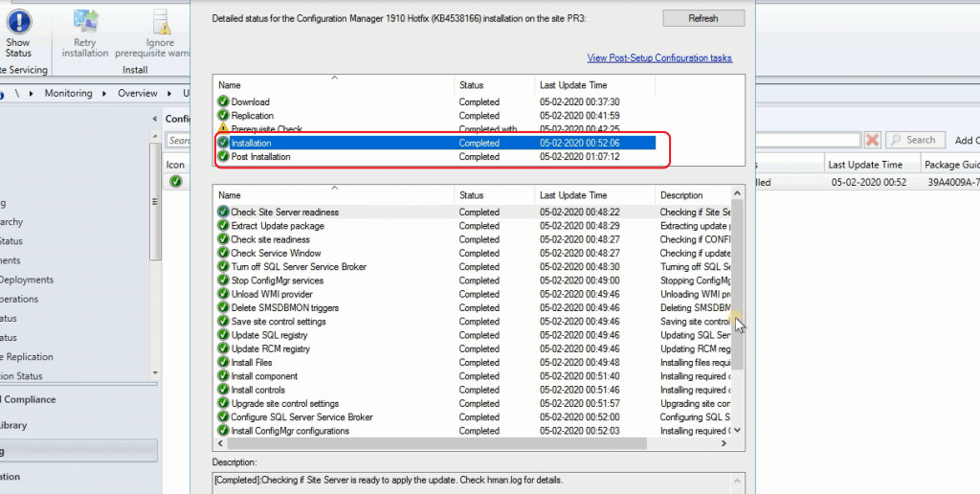This screenshot has width=980, height=494.
Task: Select the Installation phase row
Action: click(x=436, y=144)
